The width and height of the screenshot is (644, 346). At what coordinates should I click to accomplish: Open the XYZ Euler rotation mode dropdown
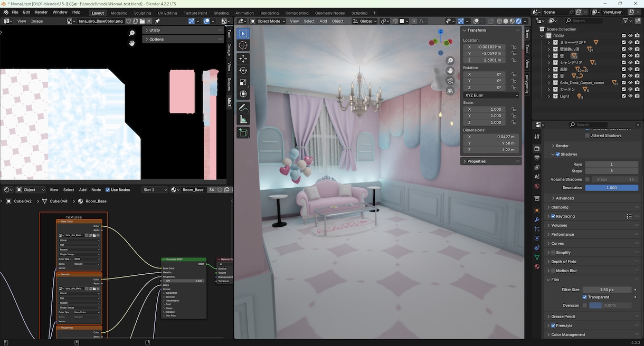pyautogui.click(x=491, y=95)
